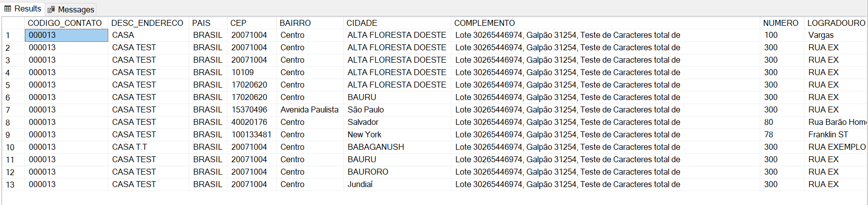Select the NUMERO column header
Viewport: 868px width, 205px height.
pyautogui.click(x=781, y=23)
